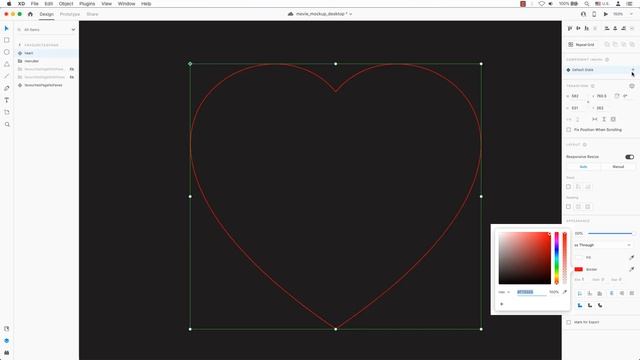640x360 pixels.
Task: Switch to the Design tab
Action: point(47,14)
